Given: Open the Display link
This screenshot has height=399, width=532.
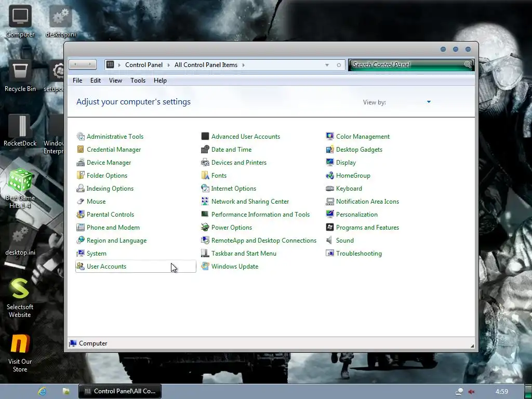Looking at the screenshot, I should (345, 163).
